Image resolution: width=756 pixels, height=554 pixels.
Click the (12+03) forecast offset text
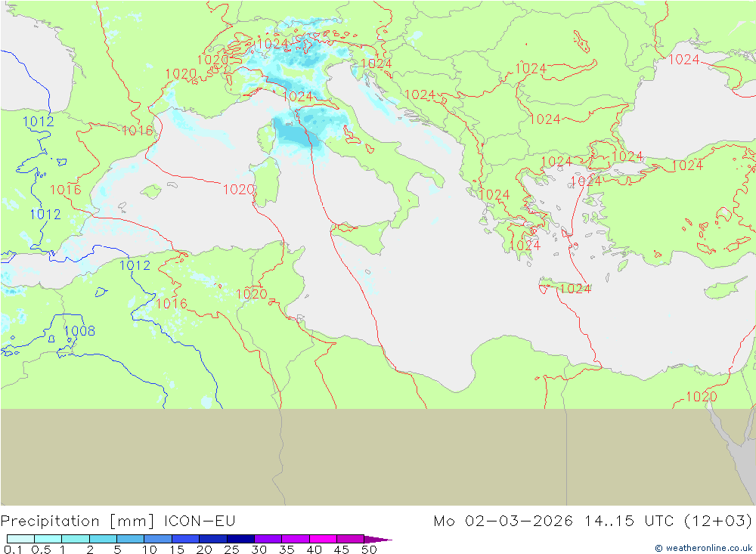[x=718, y=522]
